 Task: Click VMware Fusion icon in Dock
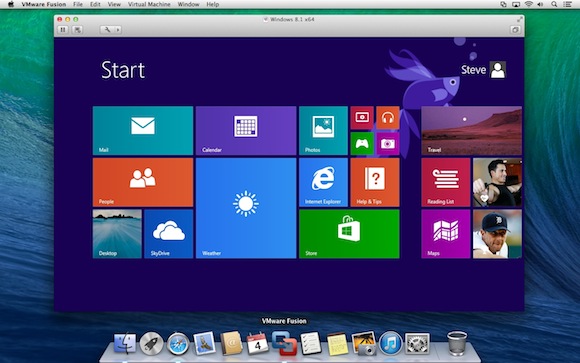pos(284,343)
